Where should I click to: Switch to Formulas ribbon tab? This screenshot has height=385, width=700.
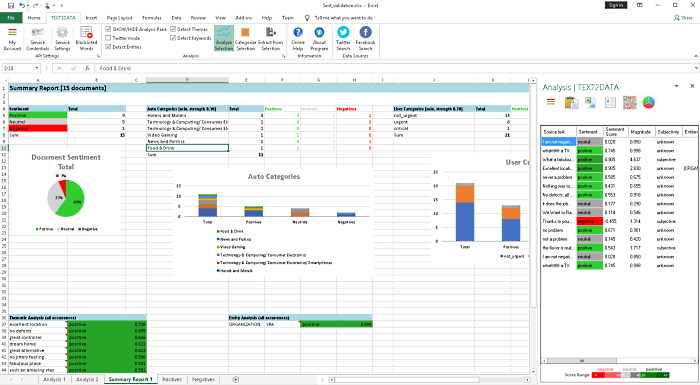(x=151, y=18)
